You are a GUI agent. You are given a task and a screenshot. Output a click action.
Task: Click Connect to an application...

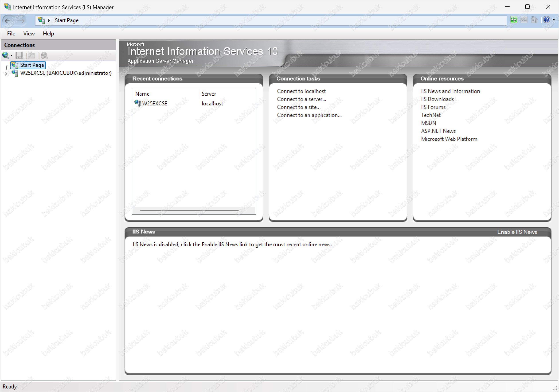309,115
